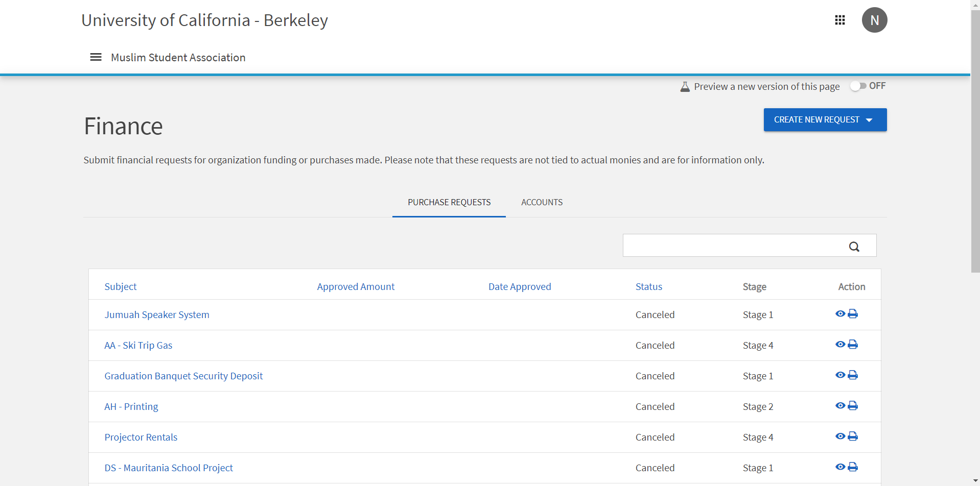Screen dimensions: 980x486
Task: Open the user avatar N menu
Action: [874, 20]
